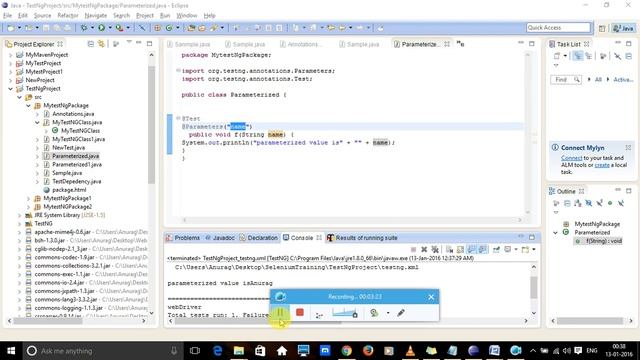640x360 pixels.
Task: Switch to Annotations editor tab
Action: (x=300, y=44)
